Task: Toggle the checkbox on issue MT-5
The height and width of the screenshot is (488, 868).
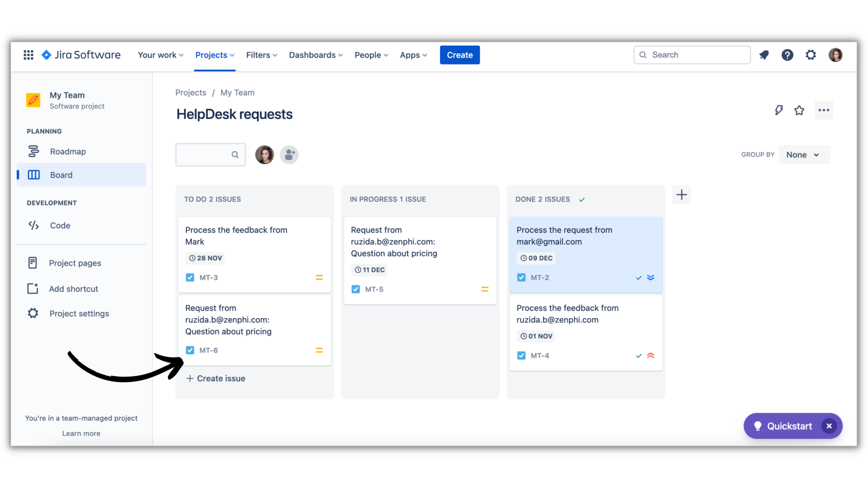Action: click(x=355, y=289)
